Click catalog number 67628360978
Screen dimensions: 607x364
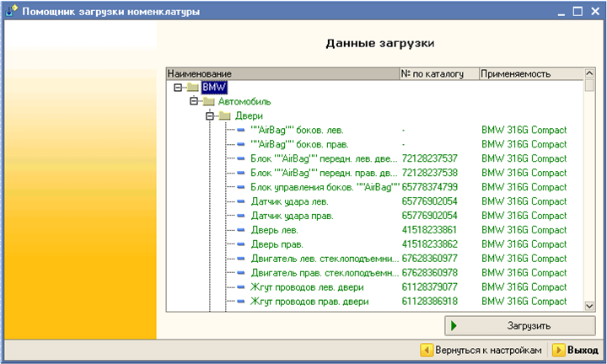[x=430, y=273]
